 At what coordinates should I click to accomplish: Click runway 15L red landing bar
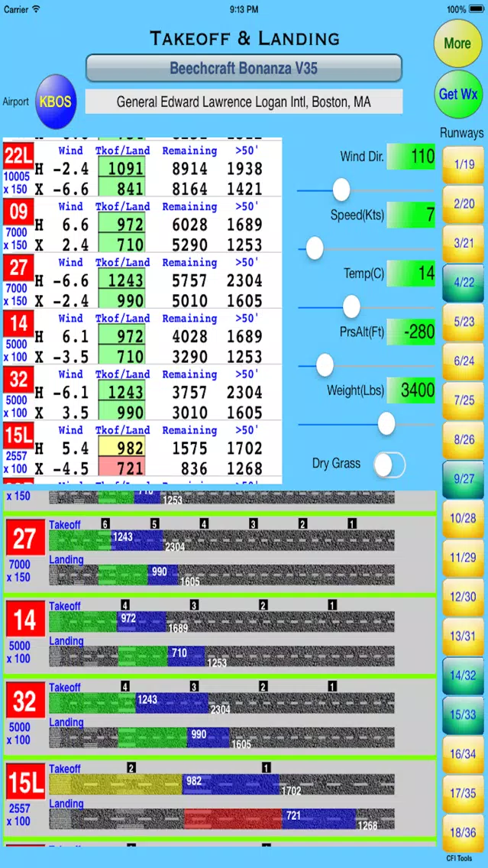tap(233, 819)
